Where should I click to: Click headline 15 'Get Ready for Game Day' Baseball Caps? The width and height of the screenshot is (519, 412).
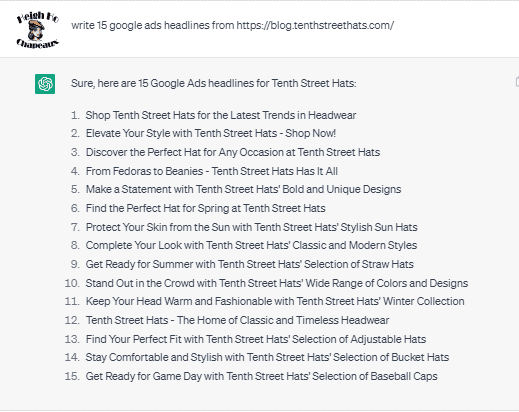(261, 376)
